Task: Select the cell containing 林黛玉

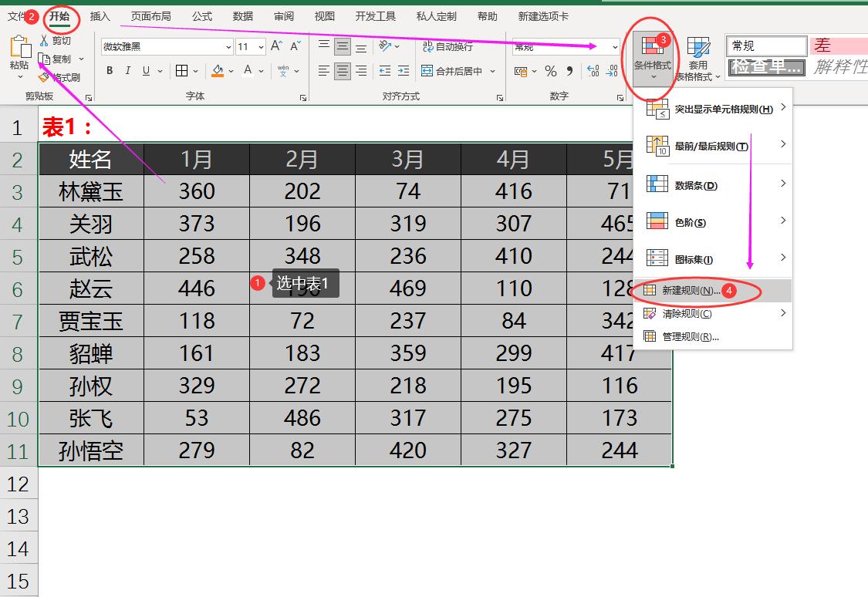Action: tap(91, 191)
